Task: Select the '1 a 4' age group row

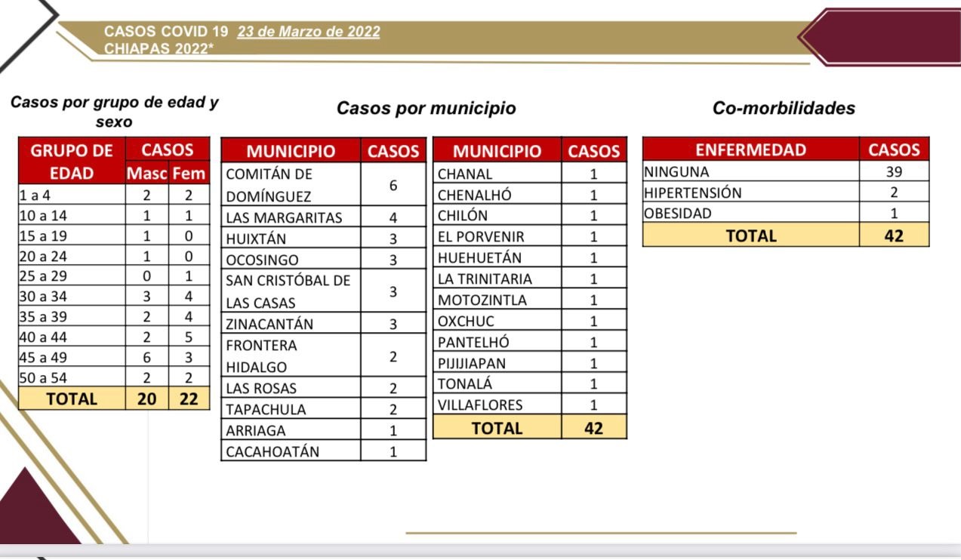Action: click(114, 195)
